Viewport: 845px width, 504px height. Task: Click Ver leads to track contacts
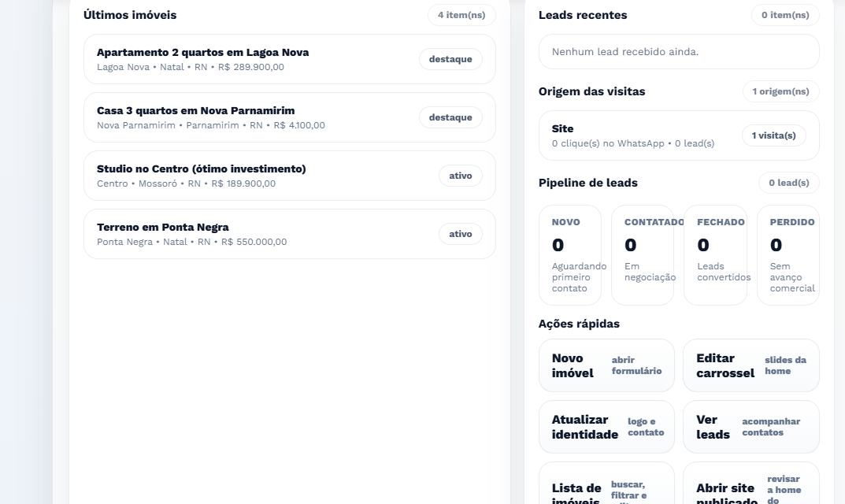tap(750, 426)
